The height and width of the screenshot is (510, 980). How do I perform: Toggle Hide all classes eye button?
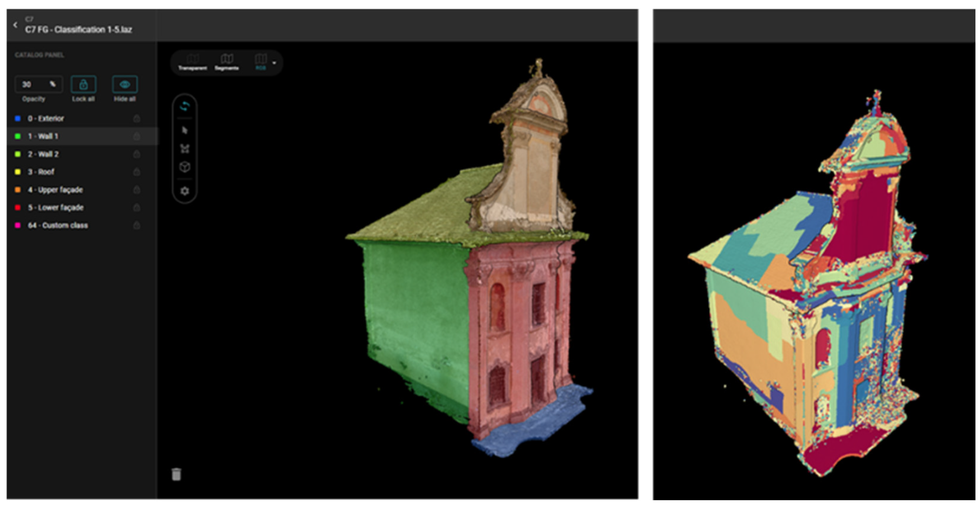125,84
